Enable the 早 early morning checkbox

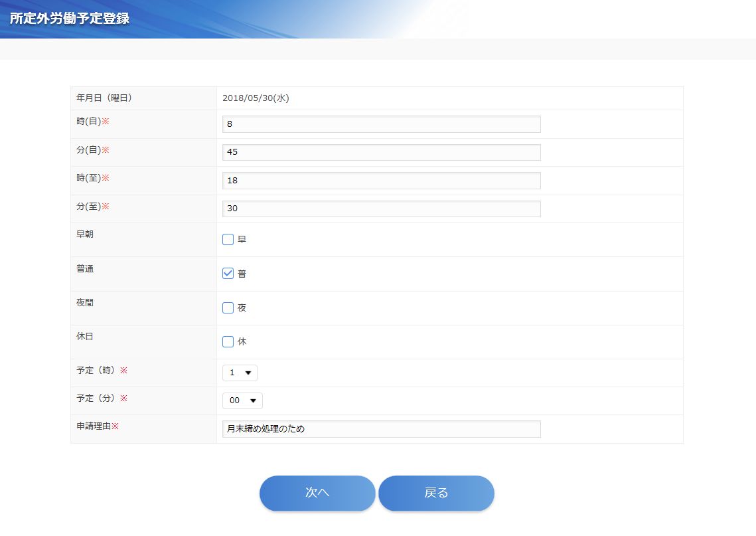tap(228, 240)
